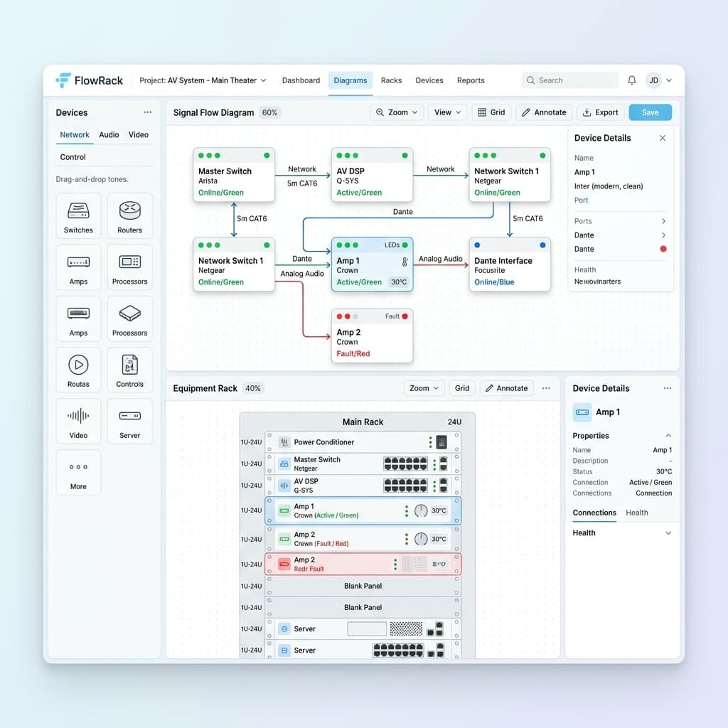Screen dimensions: 728x728
Task: Click the Main Rack 24U label
Action: coord(454,422)
